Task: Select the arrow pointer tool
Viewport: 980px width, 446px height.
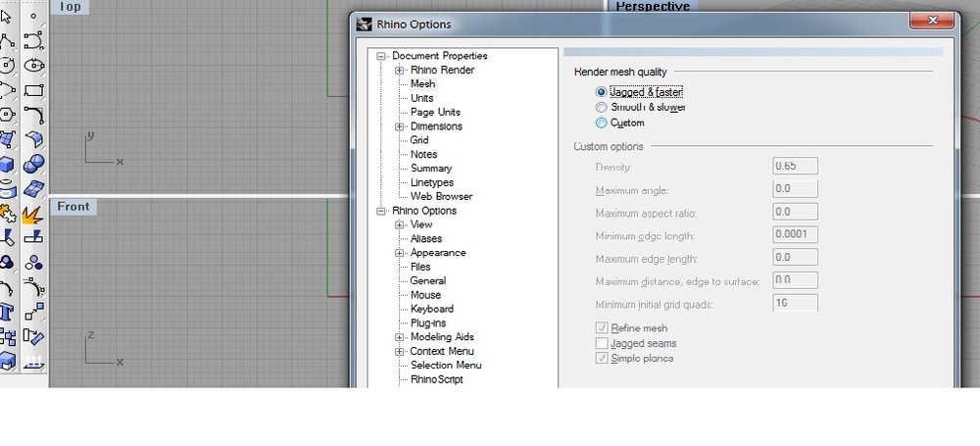Action: [7, 16]
